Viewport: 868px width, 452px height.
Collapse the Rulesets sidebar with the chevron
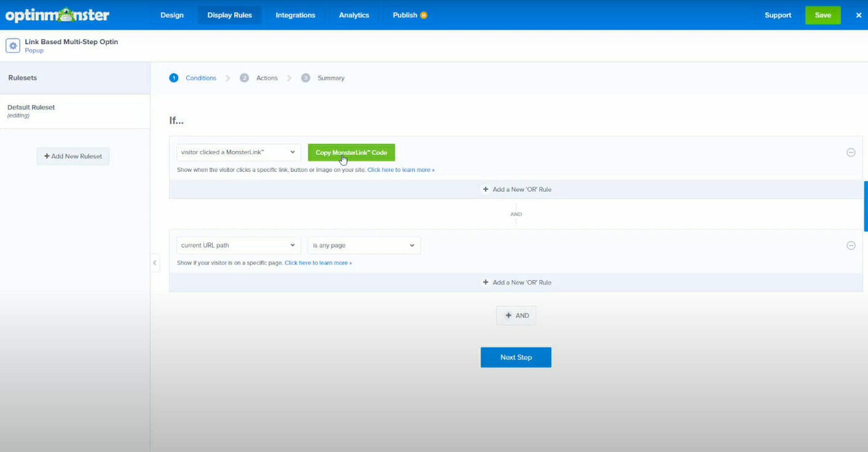point(155,263)
